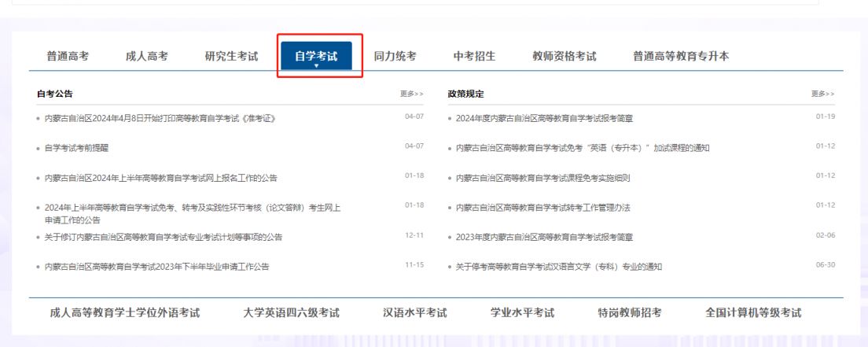The height and width of the screenshot is (347, 868).
Task: Open the 普通高等教育专升本 tab
Action: click(681, 56)
